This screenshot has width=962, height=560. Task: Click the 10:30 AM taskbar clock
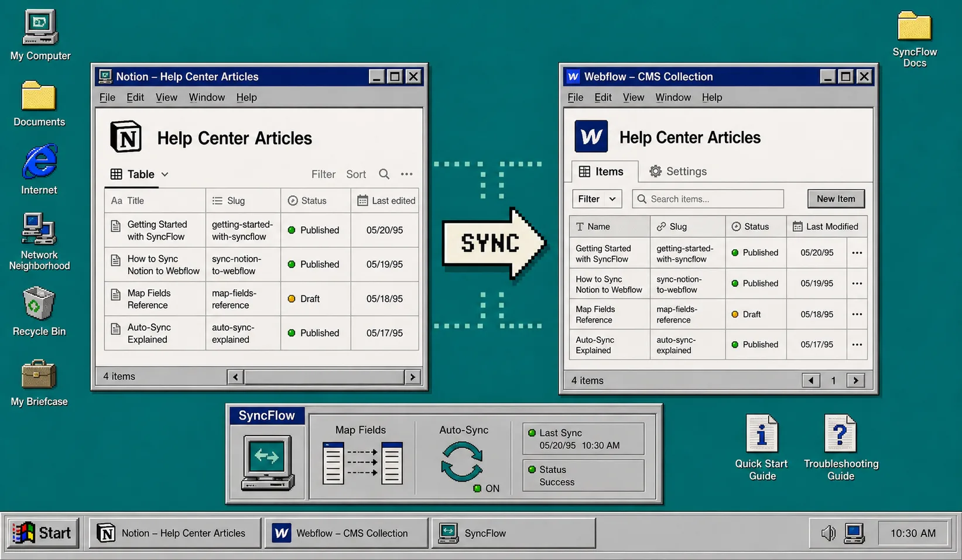point(913,533)
